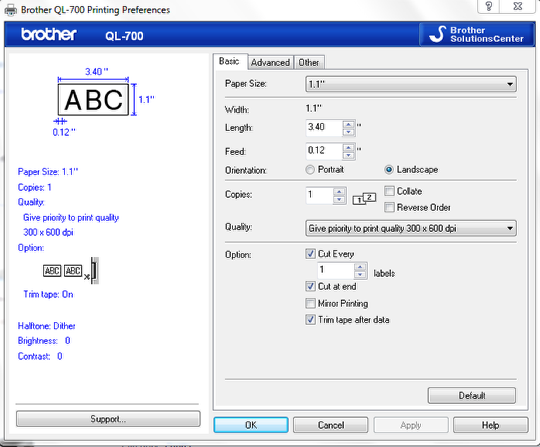The height and width of the screenshot is (447, 540).
Task: Increase Copies with the up arrow
Action: pos(340,192)
